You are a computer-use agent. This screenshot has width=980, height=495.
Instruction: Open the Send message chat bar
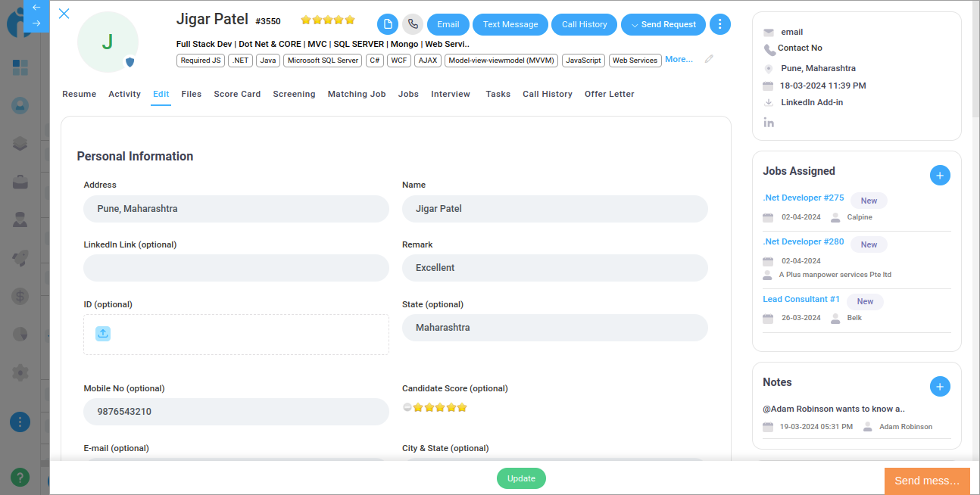coord(926,481)
